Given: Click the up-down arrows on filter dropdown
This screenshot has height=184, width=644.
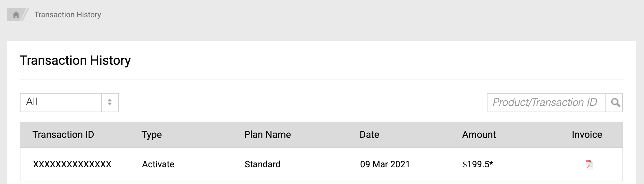Looking at the screenshot, I should point(110,103).
